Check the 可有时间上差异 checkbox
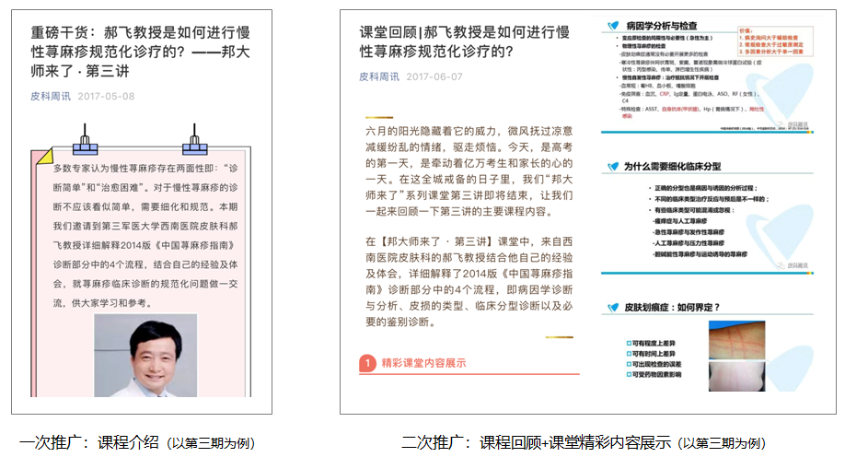 point(629,353)
